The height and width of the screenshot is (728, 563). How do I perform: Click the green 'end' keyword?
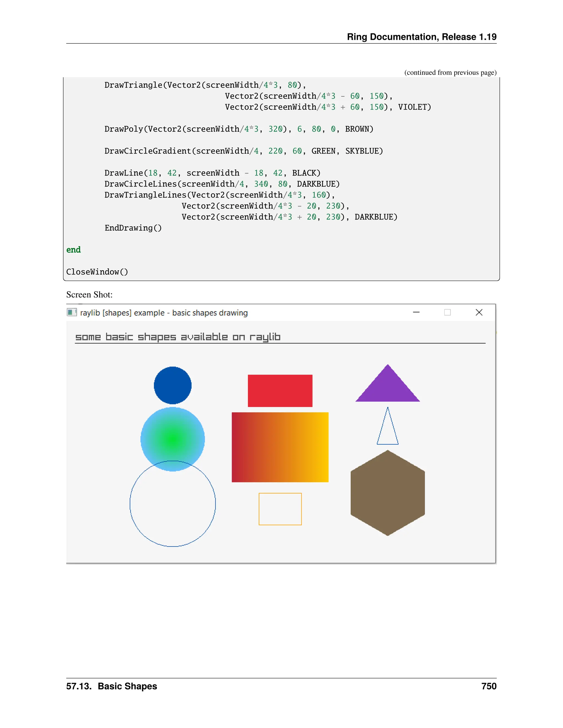(73, 250)
